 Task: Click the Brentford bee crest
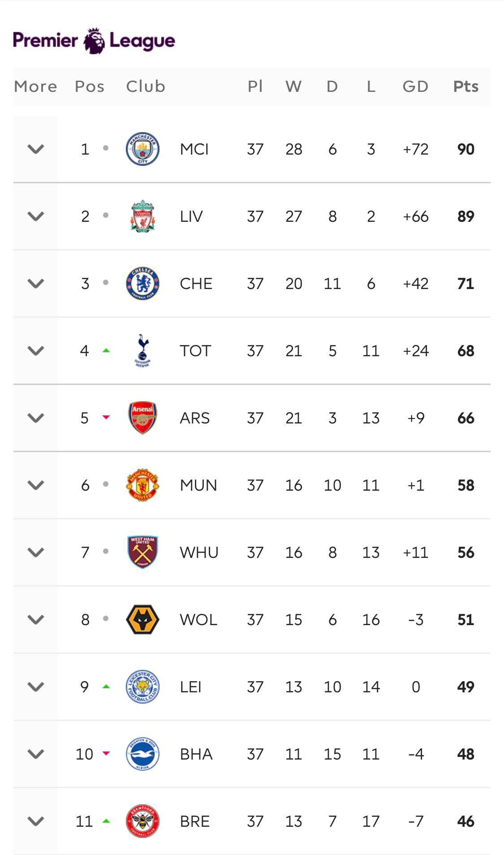(142, 821)
